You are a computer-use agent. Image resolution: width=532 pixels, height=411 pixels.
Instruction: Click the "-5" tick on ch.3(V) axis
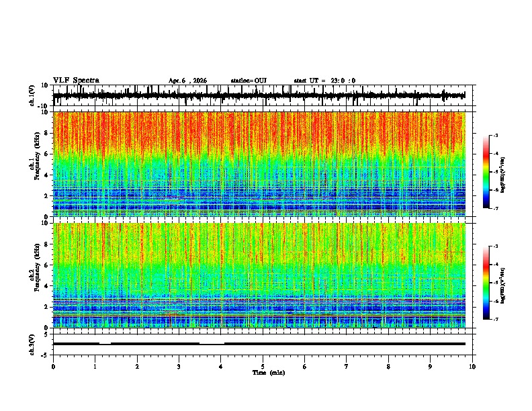(45, 355)
